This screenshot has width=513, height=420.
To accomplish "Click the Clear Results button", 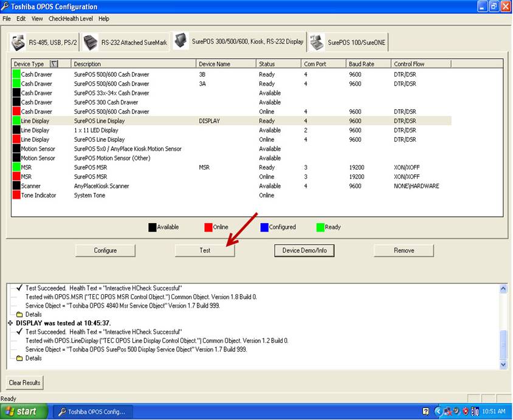I will (x=24, y=383).
